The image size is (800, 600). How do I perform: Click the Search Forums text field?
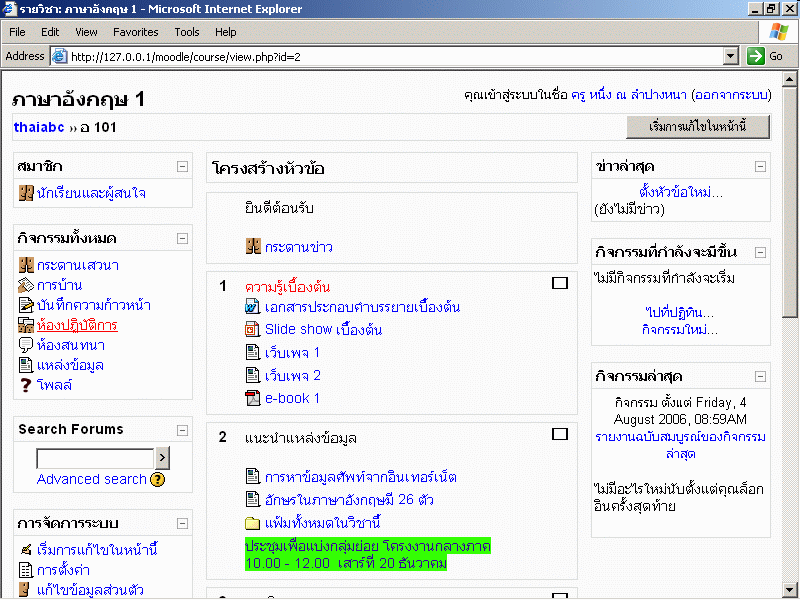94,459
